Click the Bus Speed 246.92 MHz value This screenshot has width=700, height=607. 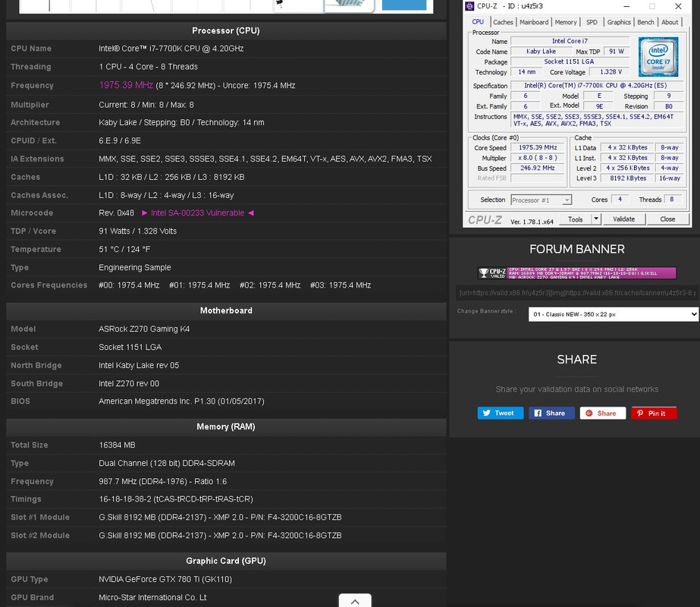click(x=538, y=168)
